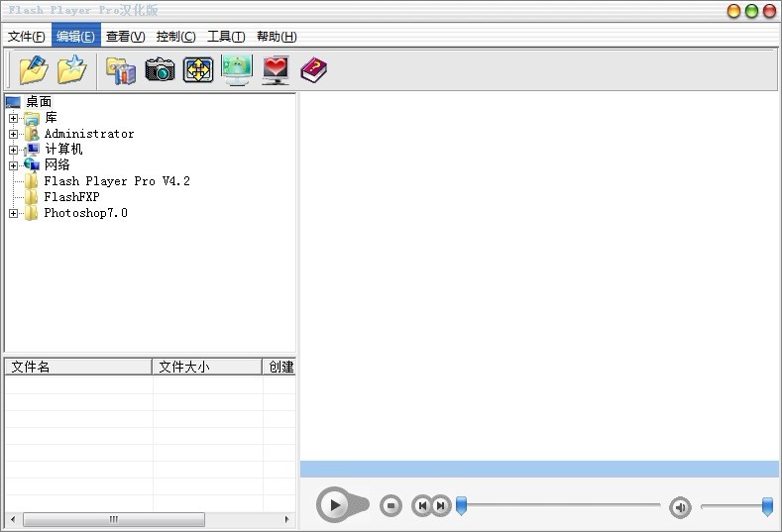Image resolution: width=782 pixels, height=532 pixels.
Task: Click the fullscreen arrows toolbar icon
Action: [x=198, y=69]
